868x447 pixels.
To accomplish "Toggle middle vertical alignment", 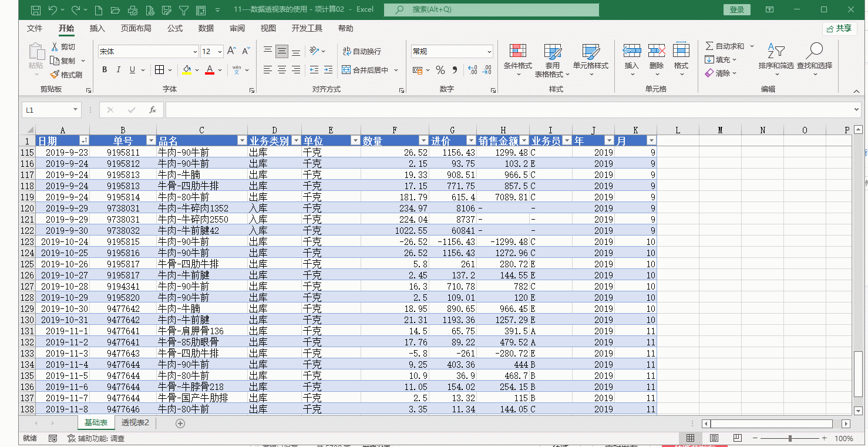I will 282,51.
